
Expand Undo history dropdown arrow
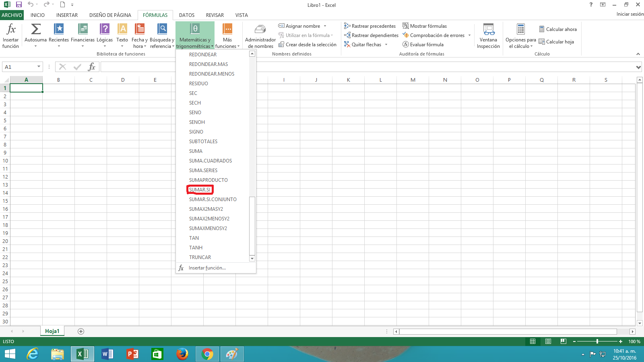click(37, 4)
